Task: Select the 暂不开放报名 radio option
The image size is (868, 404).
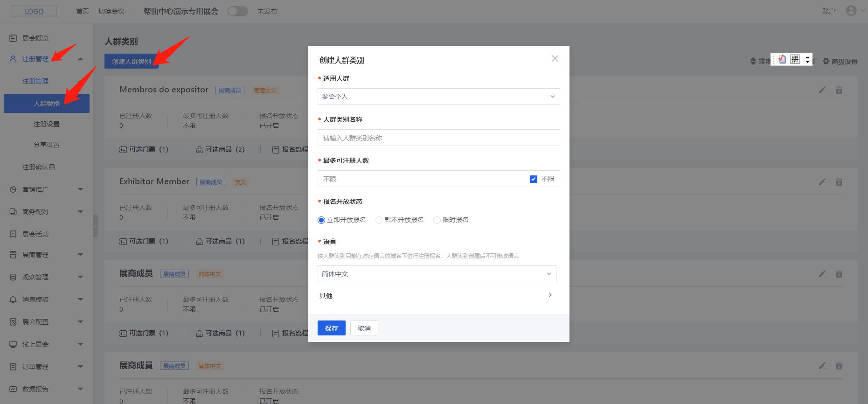Action: tap(379, 220)
